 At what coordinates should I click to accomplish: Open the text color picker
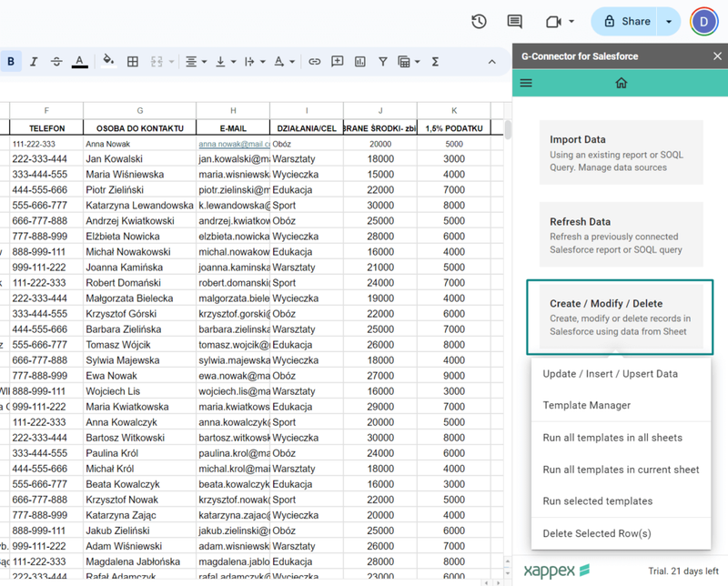click(x=80, y=61)
